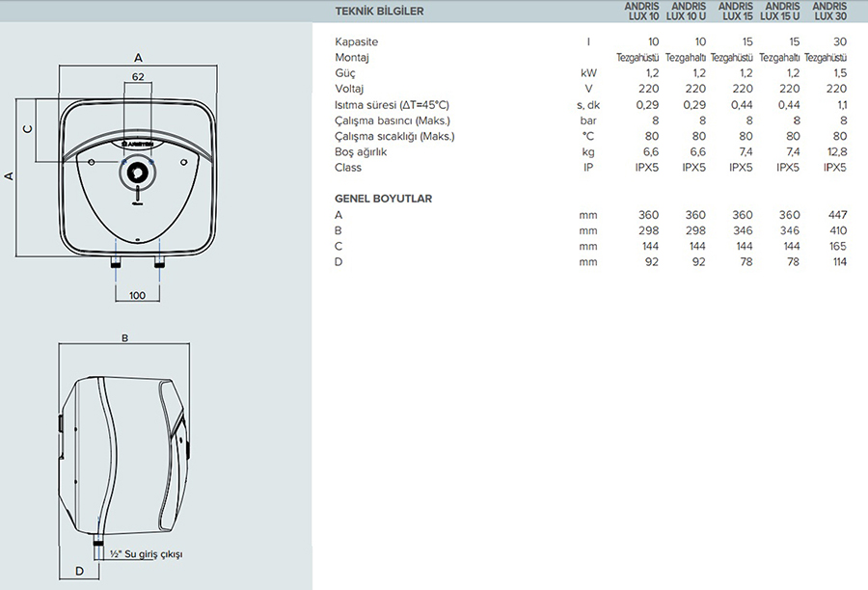Image resolution: width=868 pixels, height=590 pixels.
Task: Click Güç value 1,5 for LUX 30
Action: coord(840,73)
